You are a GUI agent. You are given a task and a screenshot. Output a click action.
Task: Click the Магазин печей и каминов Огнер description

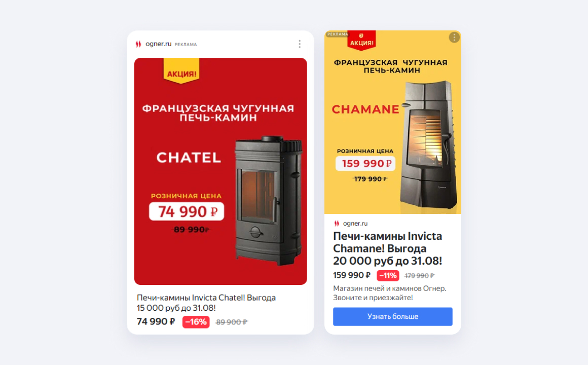pyautogui.click(x=390, y=293)
